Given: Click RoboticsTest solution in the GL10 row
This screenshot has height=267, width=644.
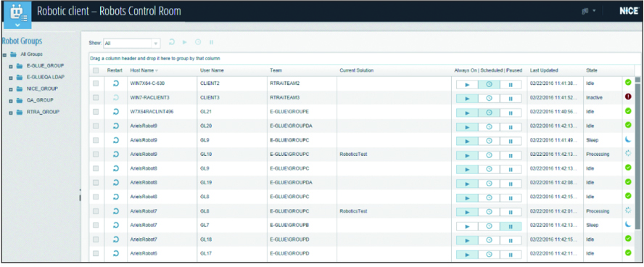Looking at the screenshot, I should pos(353,154).
